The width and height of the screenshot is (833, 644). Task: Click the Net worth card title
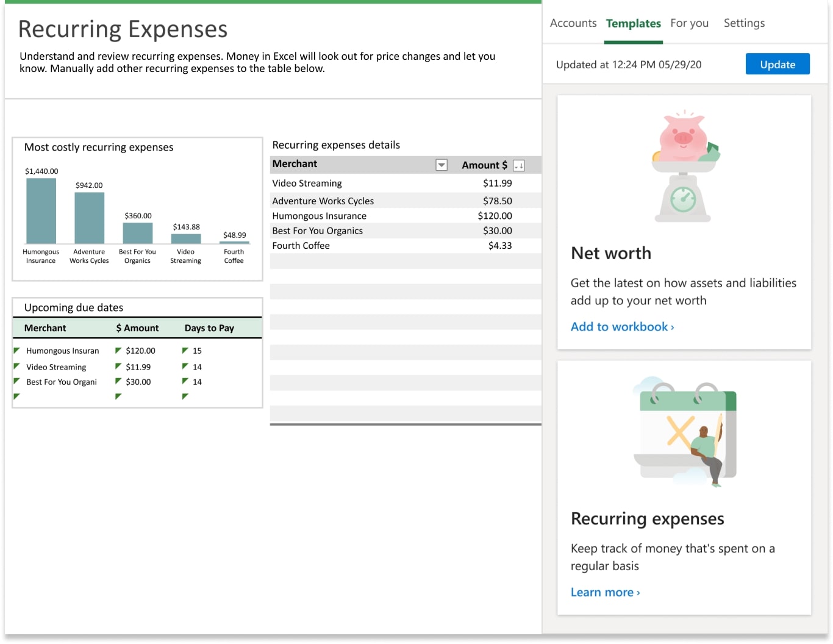(x=611, y=253)
